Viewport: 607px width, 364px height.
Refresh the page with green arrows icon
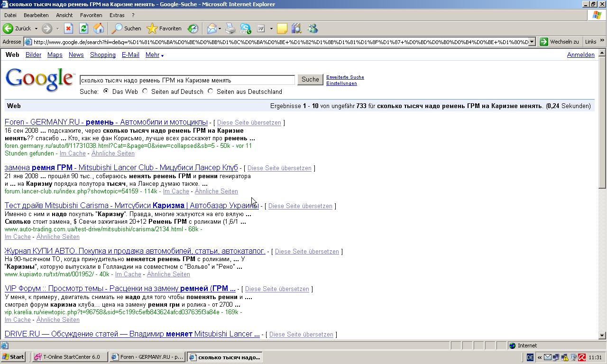(x=83, y=28)
